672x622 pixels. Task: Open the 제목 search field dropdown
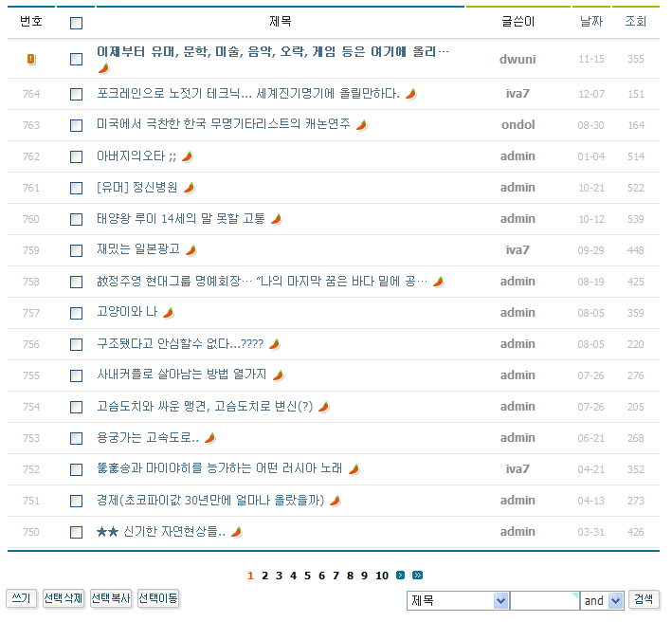point(458,600)
